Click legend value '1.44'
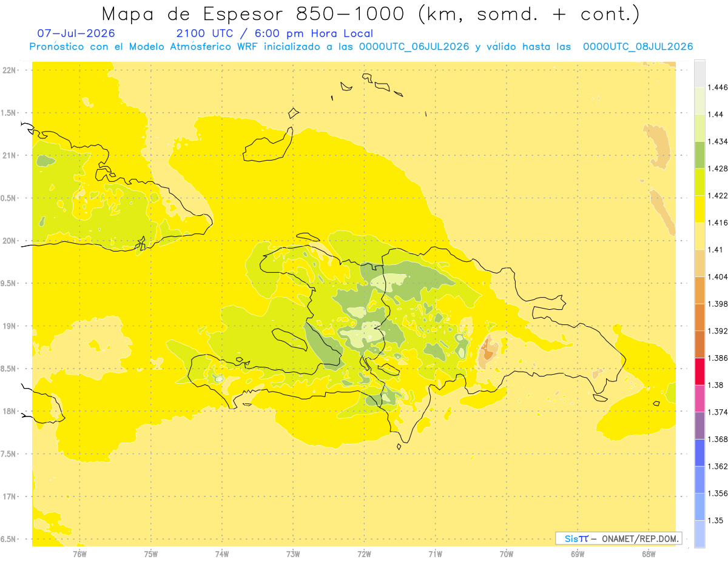The image size is (728, 562). pyautogui.click(x=716, y=115)
